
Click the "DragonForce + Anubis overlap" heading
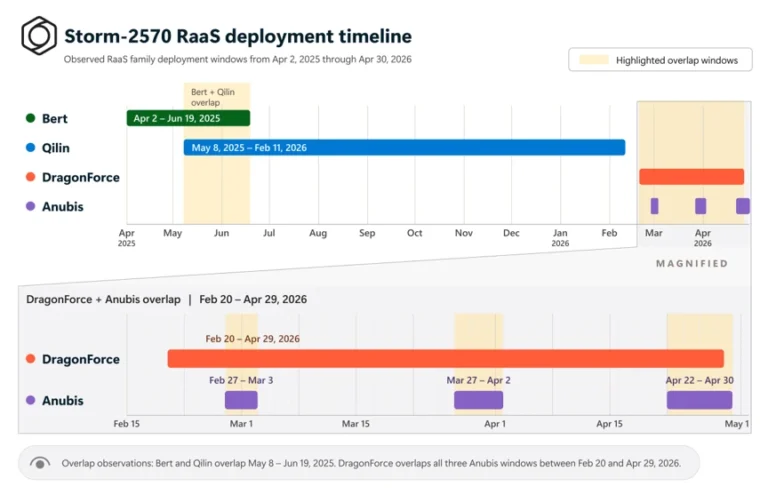point(103,299)
